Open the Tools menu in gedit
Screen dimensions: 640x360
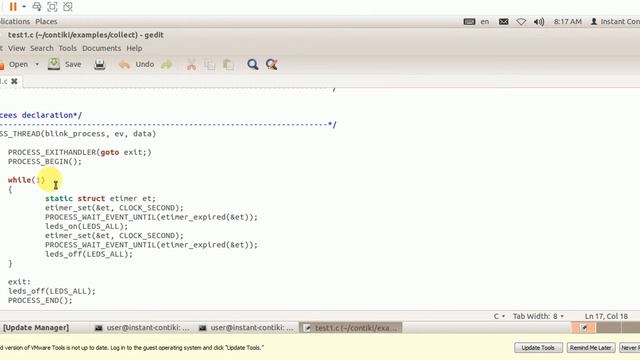click(x=67, y=48)
